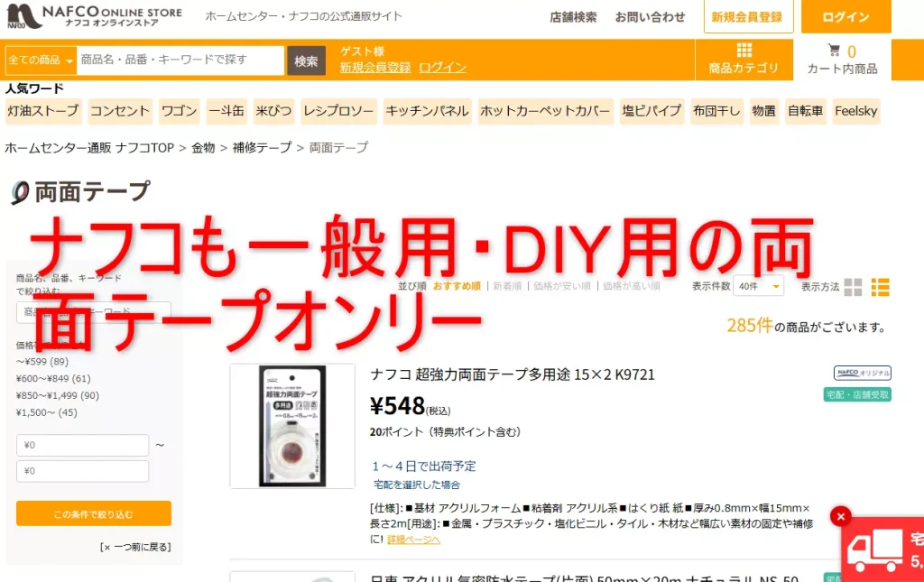Click the ログイン button at top right
The height and width of the screenshot is (582, 924).
tap(845, 16)
